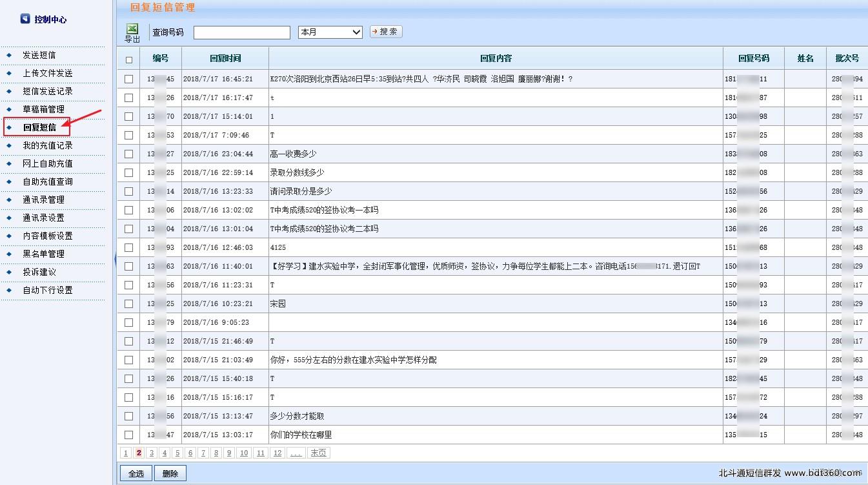Go to page 12
The image size is (868, 485).
point(278,453)
